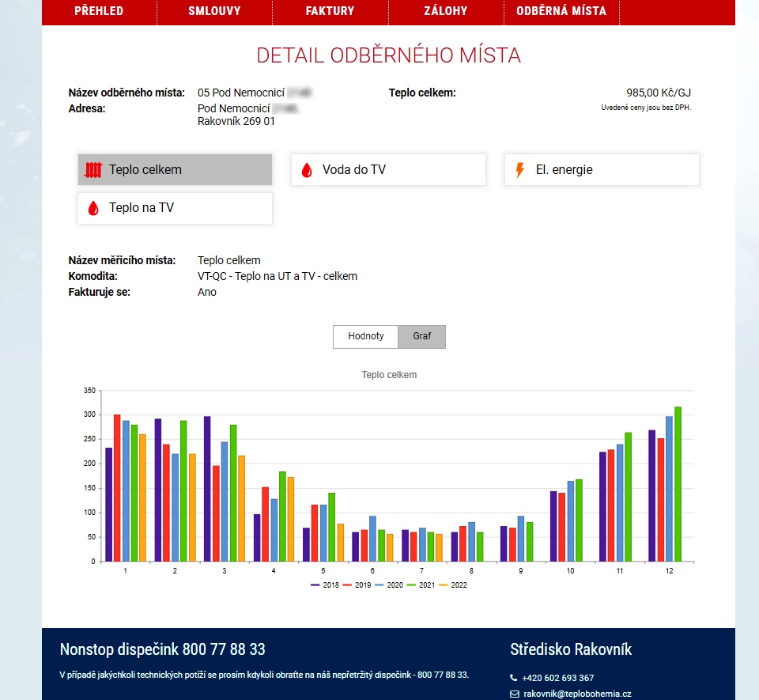Screen dimensions: 759x700
Task: Click the tallest green bar for month 12
Action: coord(678,484)
